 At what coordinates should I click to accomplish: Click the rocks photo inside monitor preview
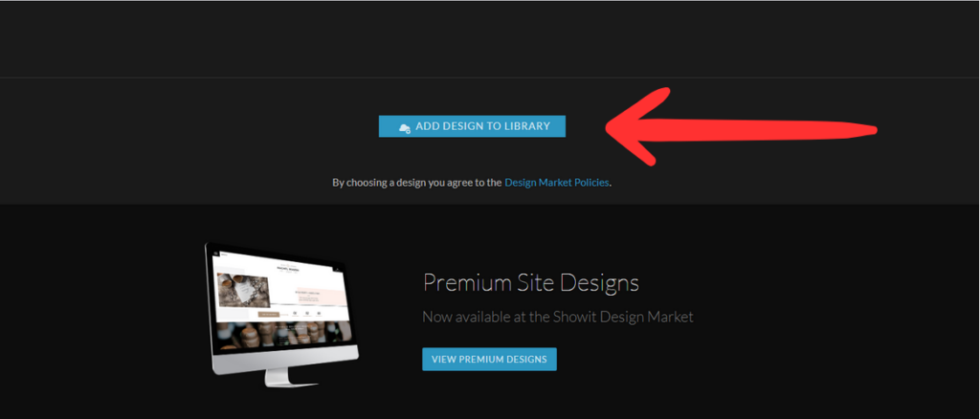tap(242, 291)
